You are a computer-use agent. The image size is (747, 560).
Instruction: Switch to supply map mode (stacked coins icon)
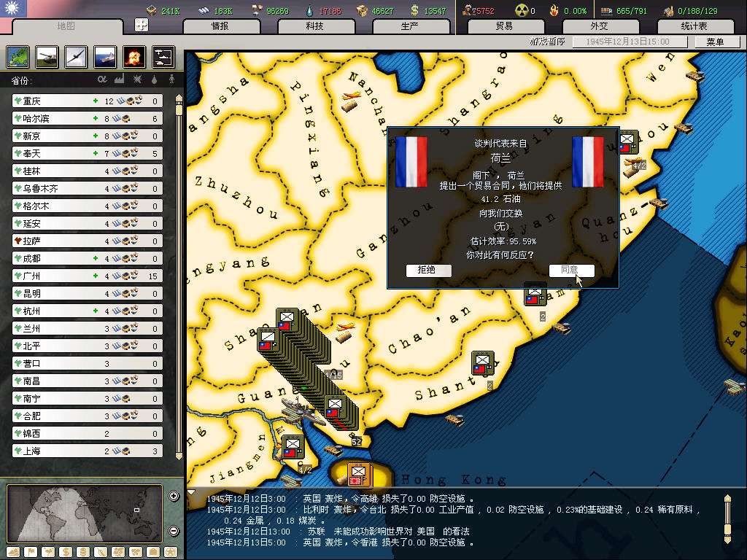click(x=83, y=553)
